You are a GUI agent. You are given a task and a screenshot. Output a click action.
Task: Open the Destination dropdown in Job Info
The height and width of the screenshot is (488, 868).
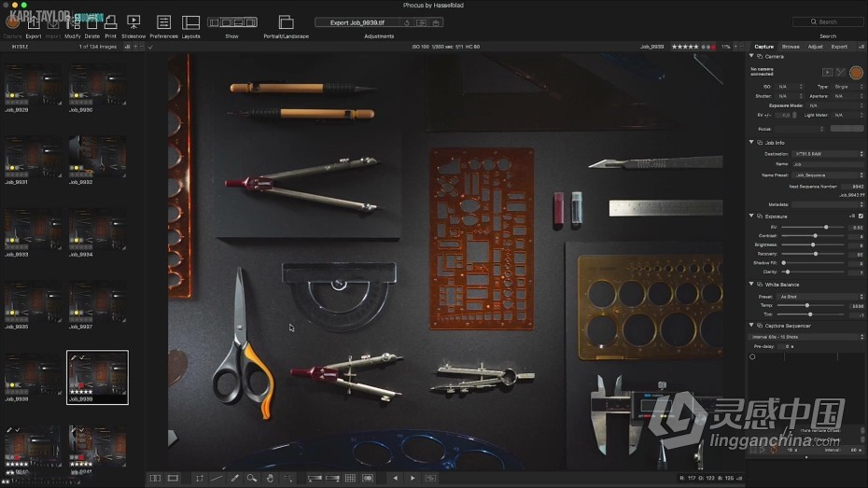(827, 153)
